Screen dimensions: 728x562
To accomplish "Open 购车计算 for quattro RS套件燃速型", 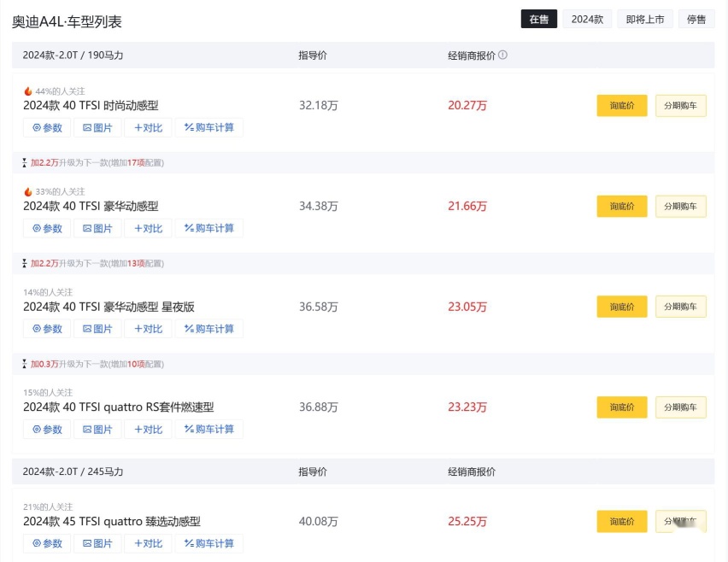I will click(209, 430).
